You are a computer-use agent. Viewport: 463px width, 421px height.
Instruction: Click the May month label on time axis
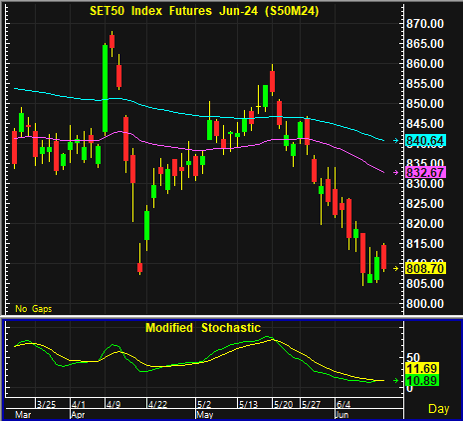(x=205, y=415)
